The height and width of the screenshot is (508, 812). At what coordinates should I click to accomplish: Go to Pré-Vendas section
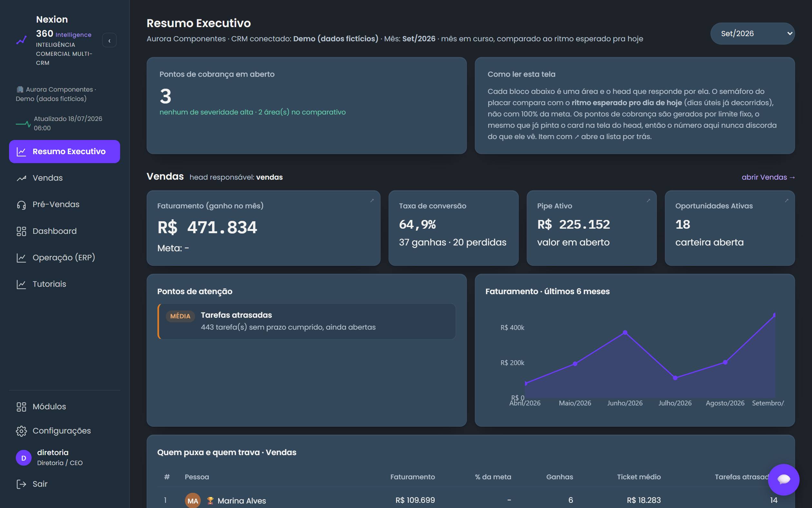click(x=64, y=204)
